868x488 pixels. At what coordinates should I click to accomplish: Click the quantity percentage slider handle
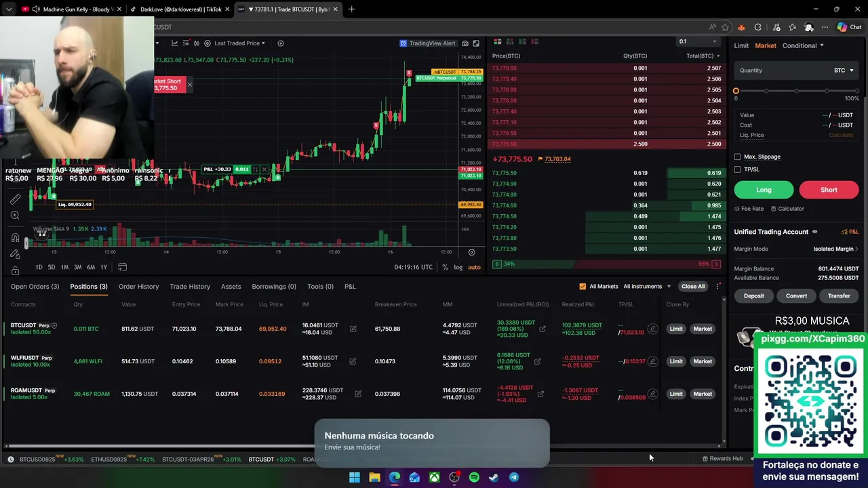click(736, 91)
